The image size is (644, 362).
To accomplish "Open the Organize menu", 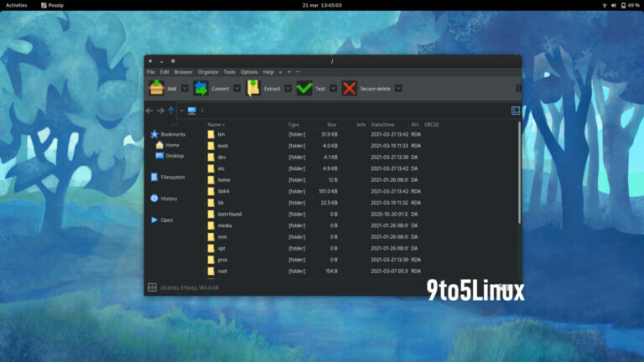I will pos(208,72).
